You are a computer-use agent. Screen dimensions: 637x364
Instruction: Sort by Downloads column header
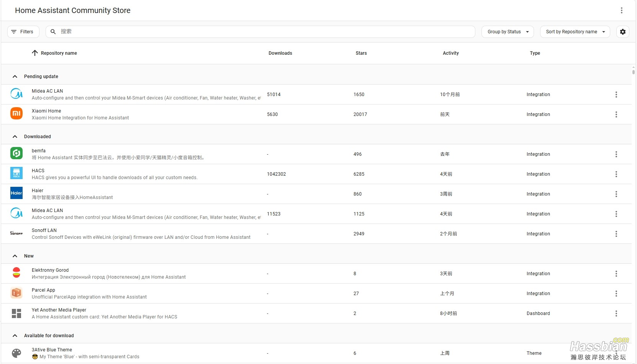tap(280, 53)
